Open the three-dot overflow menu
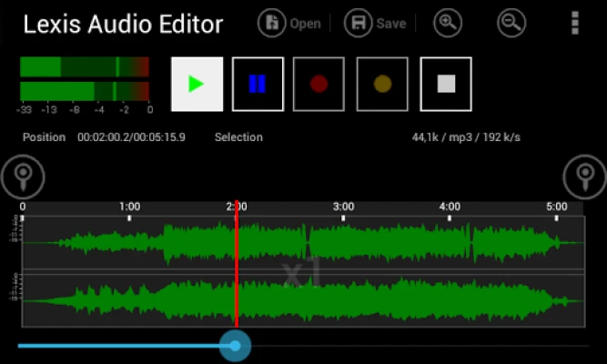 coord(574,23)
